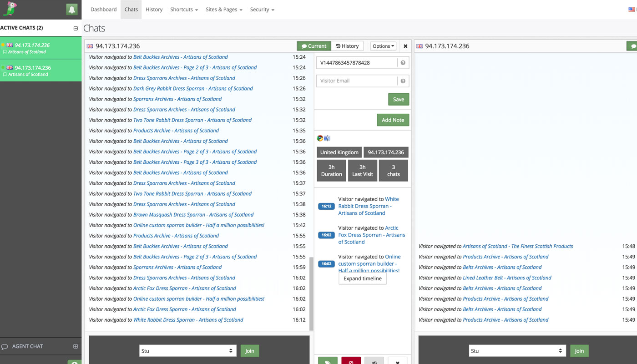Screen dimensions: 637x364
Task: Open the Two Tone Rabbit Dress Sporran link at 15:37
Action: pos(192,194)
